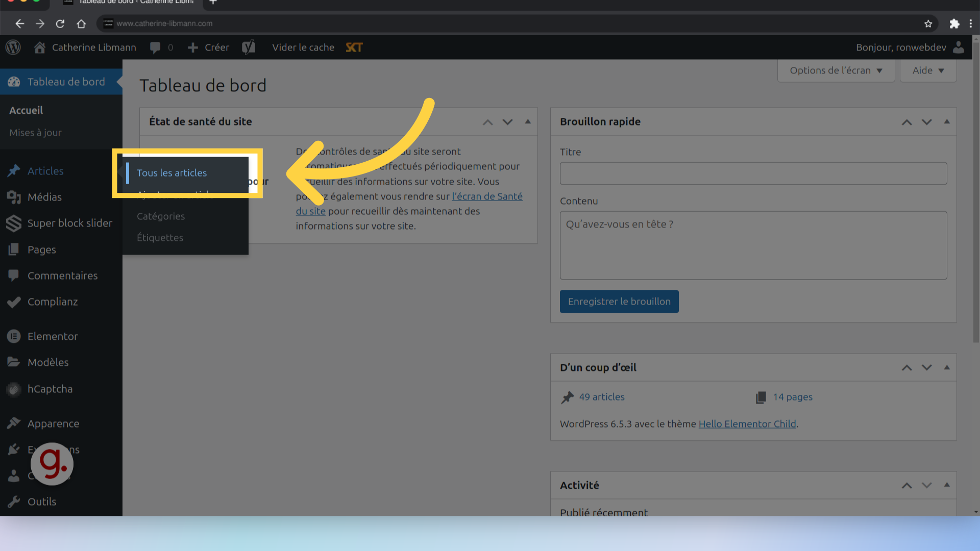Open the comments bubble in admin bar

[155, 47]
